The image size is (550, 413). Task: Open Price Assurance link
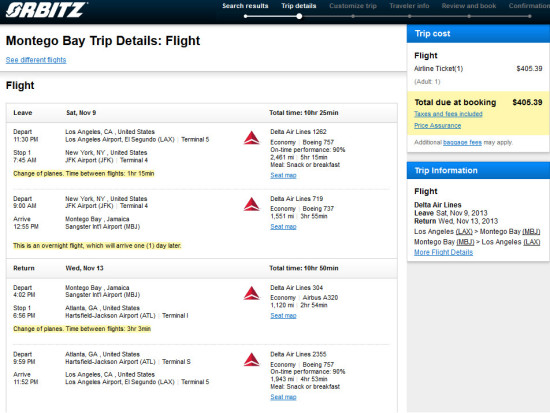(x=437, y=126)
